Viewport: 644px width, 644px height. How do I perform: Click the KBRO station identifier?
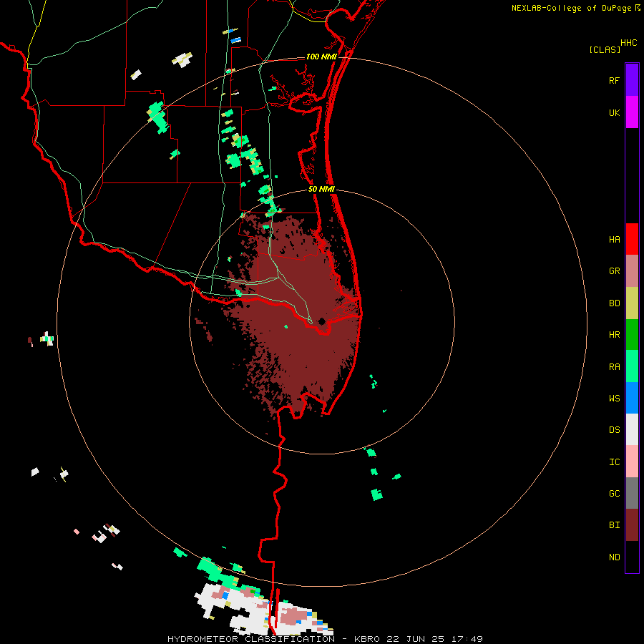point(366,639)
